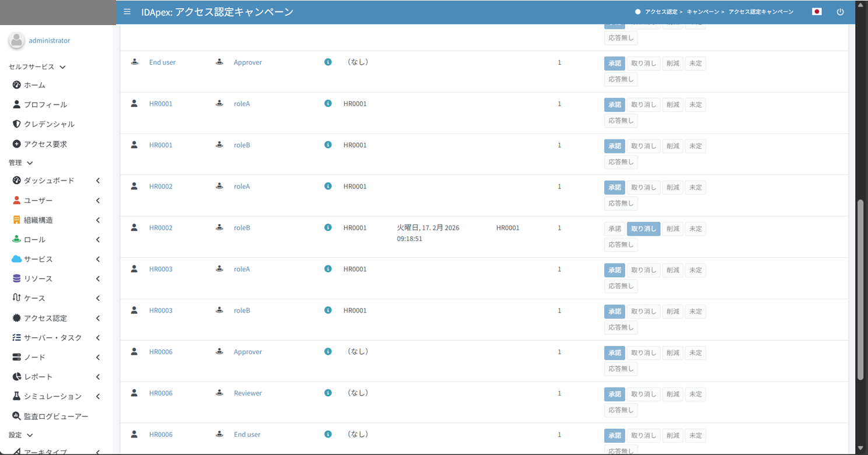Viewport: 868px width, 455px height.
Task: Click the role icon beside HR0006 Approver
Action: coord(219,352)
